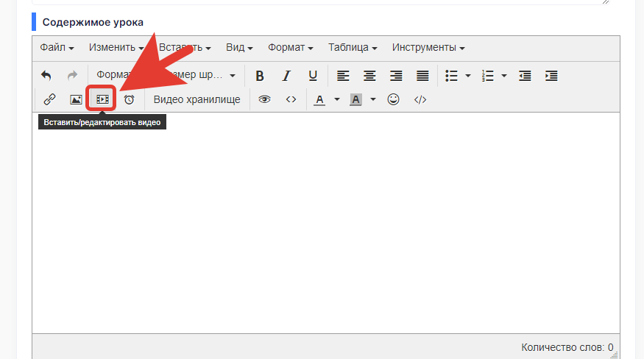
Task: Insert code sample icon
Action: pyautogui.click(x=420, y=100)
